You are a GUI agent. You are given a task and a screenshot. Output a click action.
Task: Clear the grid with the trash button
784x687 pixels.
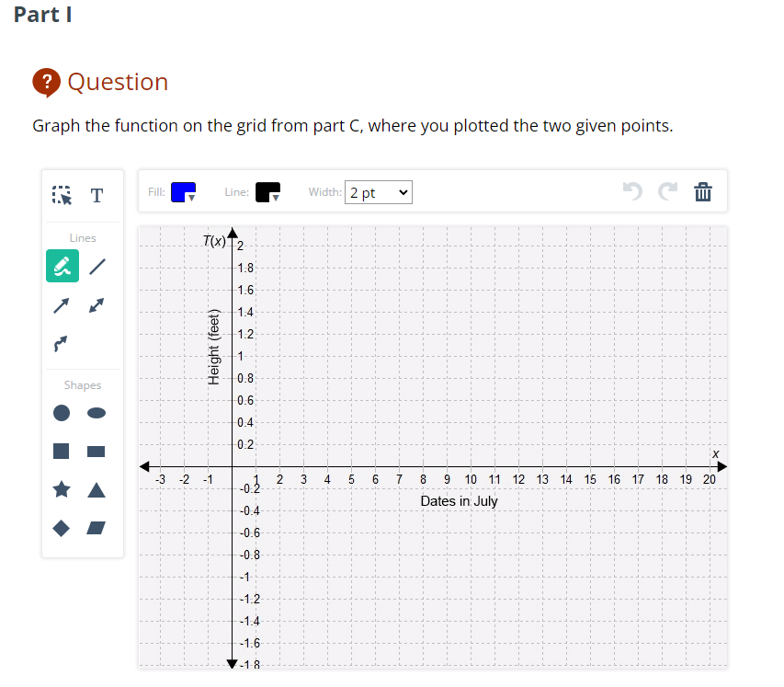[702, 191]
